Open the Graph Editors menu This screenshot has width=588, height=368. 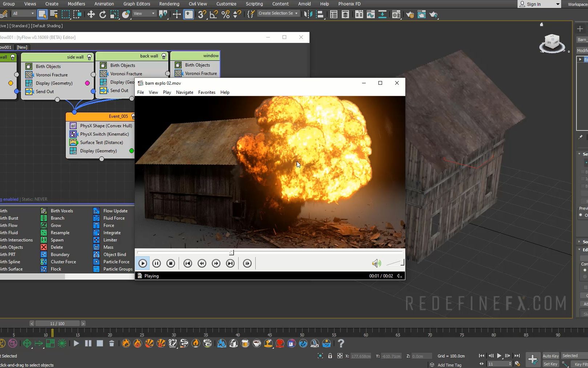pos(137,4)
